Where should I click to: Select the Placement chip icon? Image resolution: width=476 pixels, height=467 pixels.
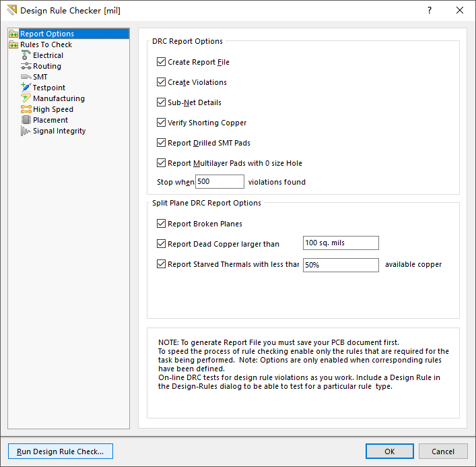coord(26,120)
